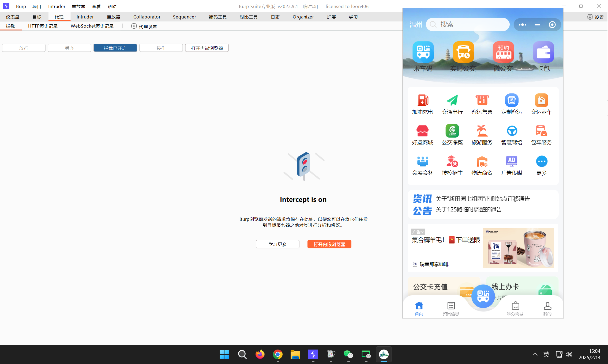The height and width of the screenshot is (364, 608).
Task: Open the Intruder top-level tab
Action: pyautogui.click(x=85, y=17)
